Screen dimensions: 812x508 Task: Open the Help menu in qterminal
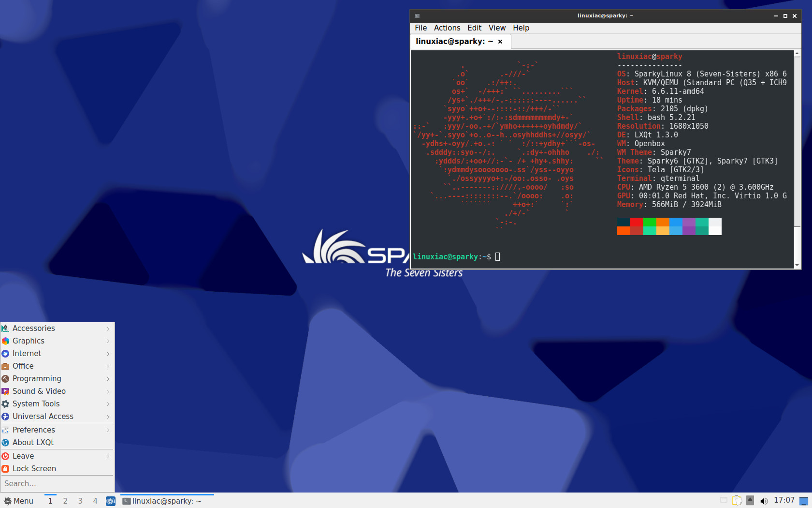(x=521, y=28)
